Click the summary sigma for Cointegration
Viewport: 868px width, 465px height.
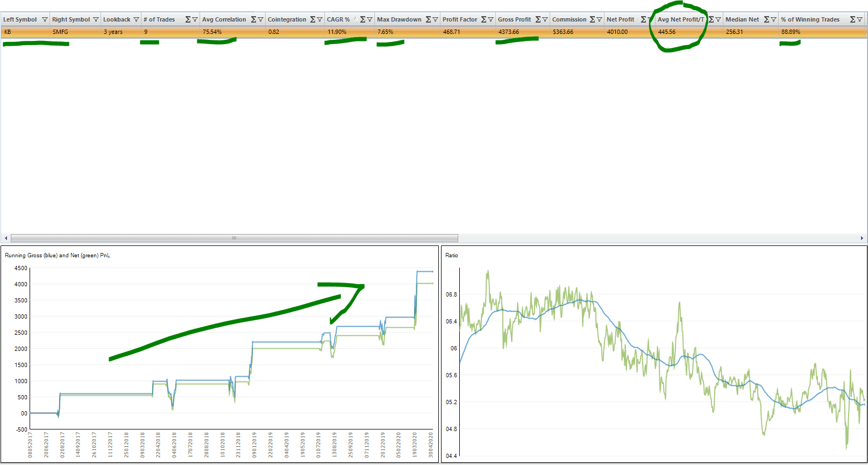pyautogui.click(x=312, y=19)
